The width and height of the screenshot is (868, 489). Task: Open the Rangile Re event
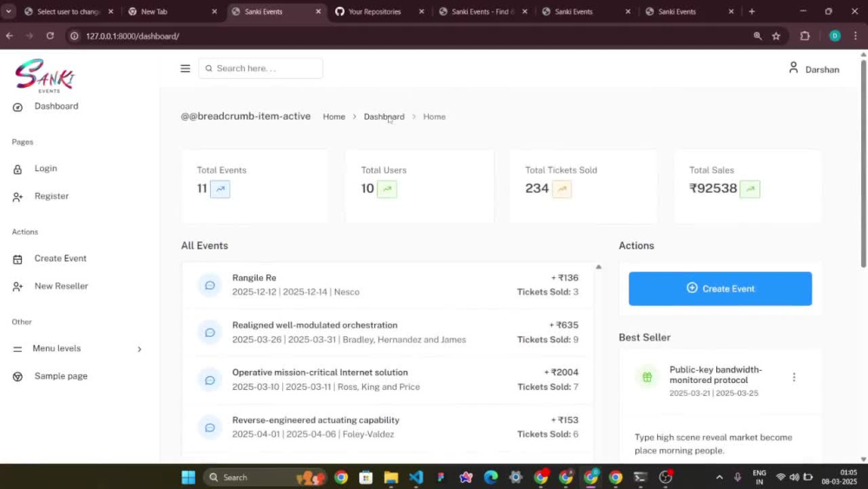[254, 278]
